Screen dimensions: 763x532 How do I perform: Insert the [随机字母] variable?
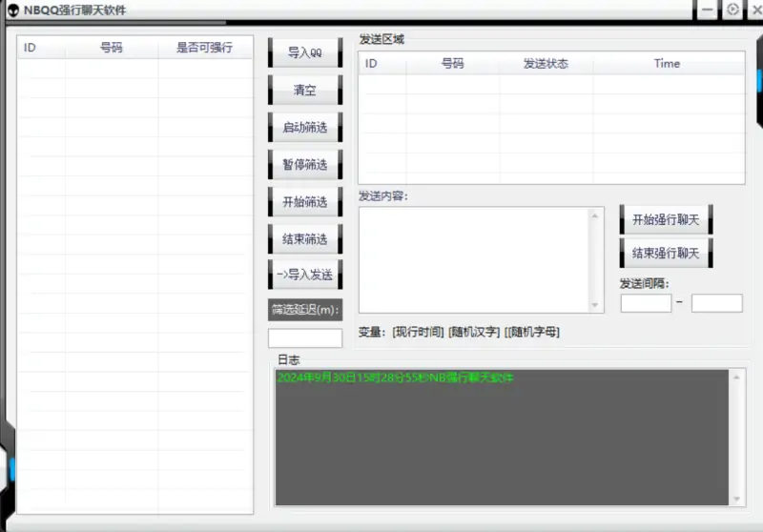coord(532,332)
